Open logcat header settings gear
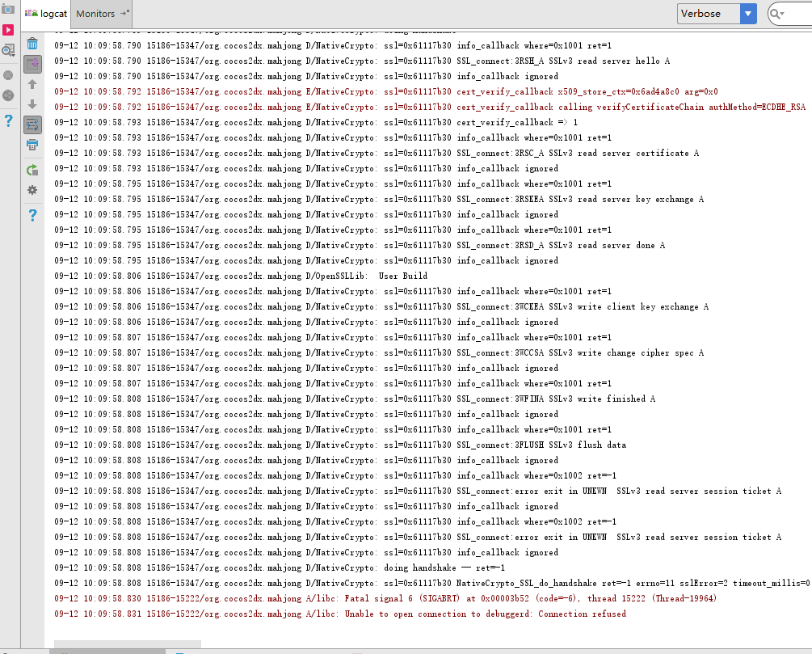This screenshot has width=812, height=654. 32,190
